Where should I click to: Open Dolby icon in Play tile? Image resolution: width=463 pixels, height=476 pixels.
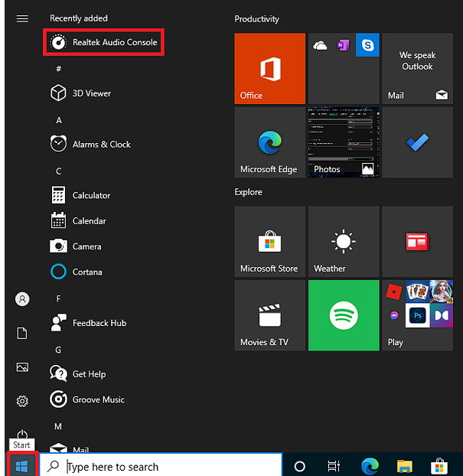pyautogui.click(x=442, y=315)
